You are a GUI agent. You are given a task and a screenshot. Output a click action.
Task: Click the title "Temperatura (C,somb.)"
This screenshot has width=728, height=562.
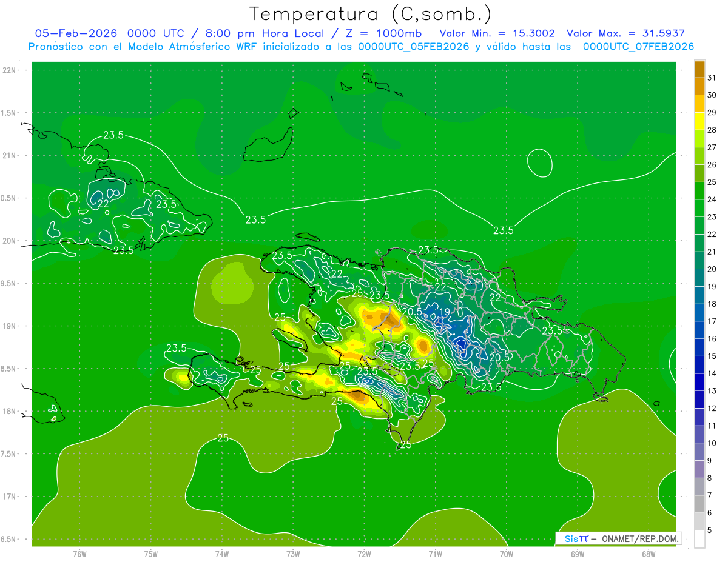(370, 13)
